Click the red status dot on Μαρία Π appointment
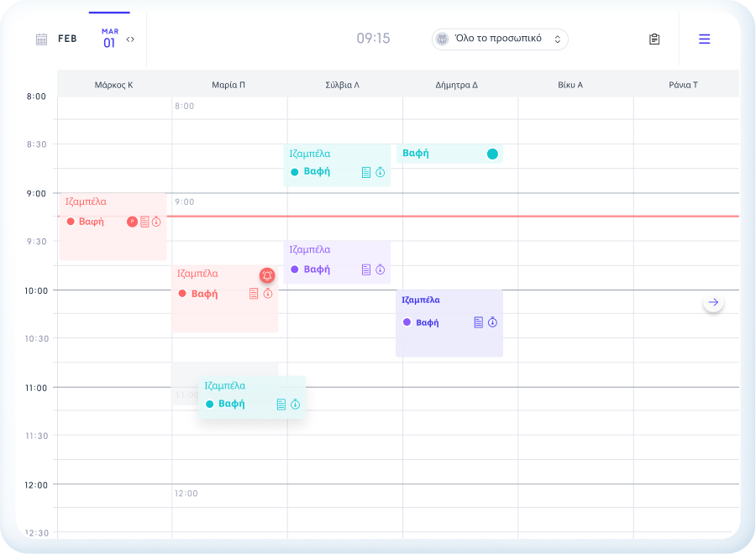This screenshot has width=756, height=554. point(182,294)
